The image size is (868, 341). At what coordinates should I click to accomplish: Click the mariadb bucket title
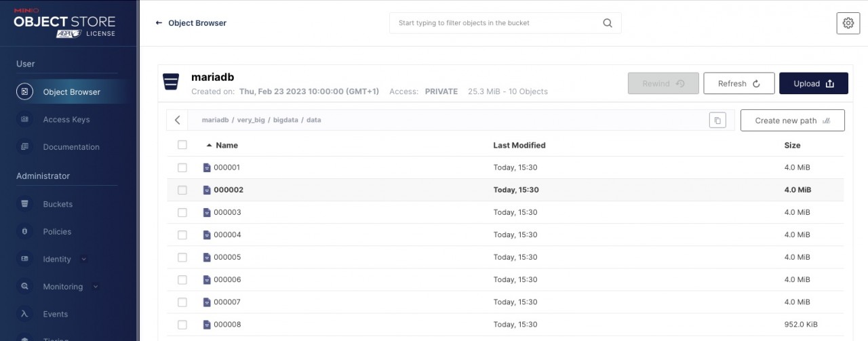(x=213, y=77)
